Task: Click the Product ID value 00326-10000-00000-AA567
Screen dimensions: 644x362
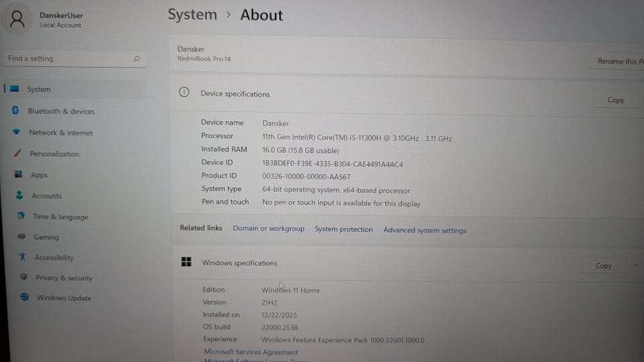Action: click(307, 177)
